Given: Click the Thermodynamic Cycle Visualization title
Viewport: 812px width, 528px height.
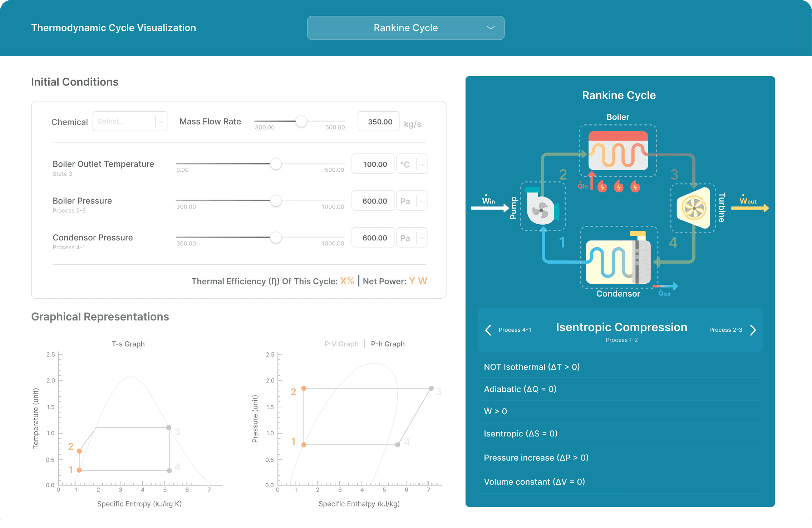Looking at the screenshot, I should (114, 28).
